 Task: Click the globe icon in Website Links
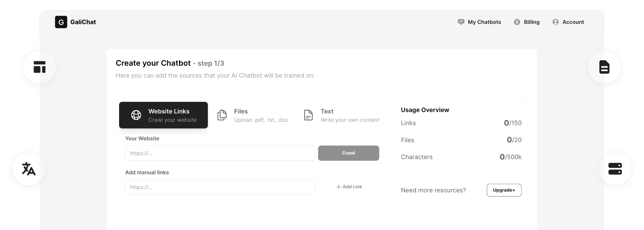(x=136, y=115)
